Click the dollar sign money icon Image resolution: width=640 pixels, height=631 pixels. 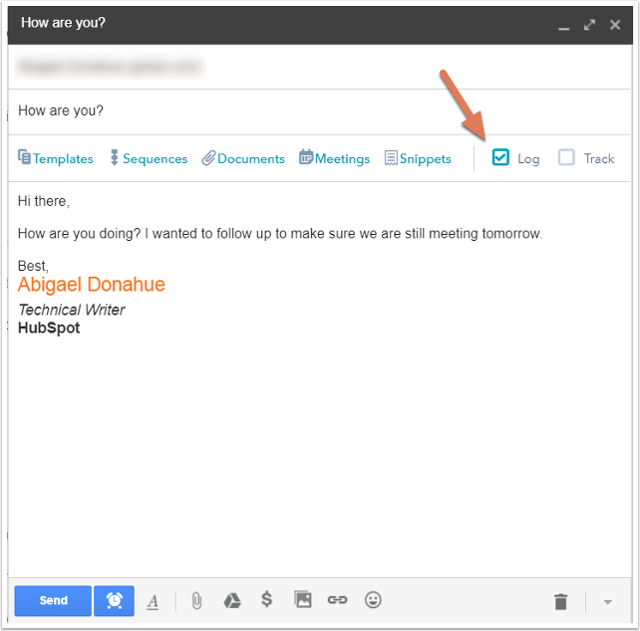point(266,600)
